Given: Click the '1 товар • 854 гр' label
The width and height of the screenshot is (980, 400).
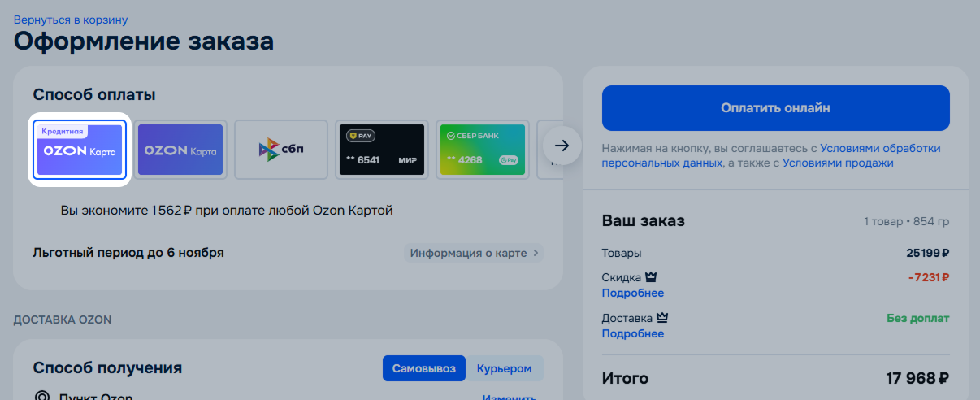Looking at the screenshot, I should point(906,222).
